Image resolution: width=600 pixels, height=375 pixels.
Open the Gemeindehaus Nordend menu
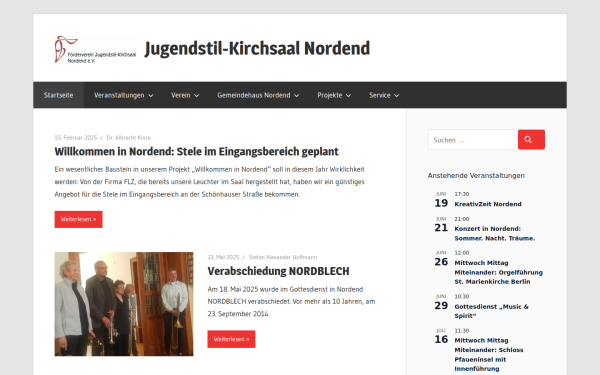tap(258, 95)
